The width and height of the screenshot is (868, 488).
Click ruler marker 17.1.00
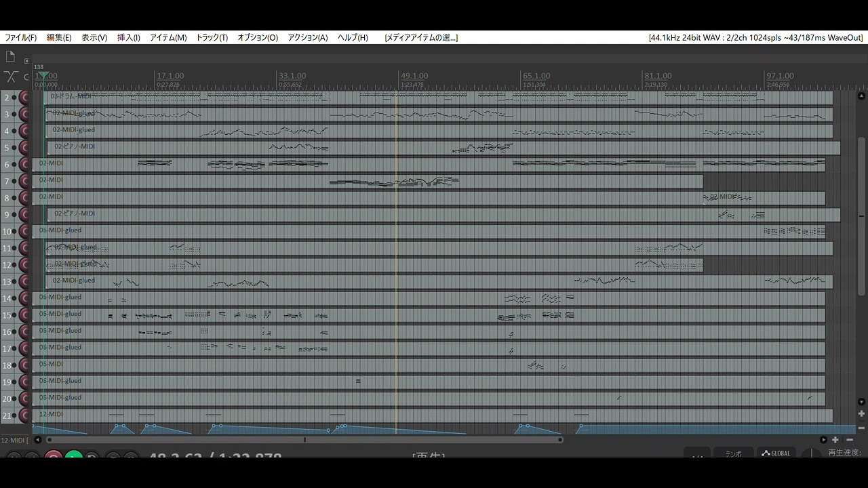[x=170, y=76]
